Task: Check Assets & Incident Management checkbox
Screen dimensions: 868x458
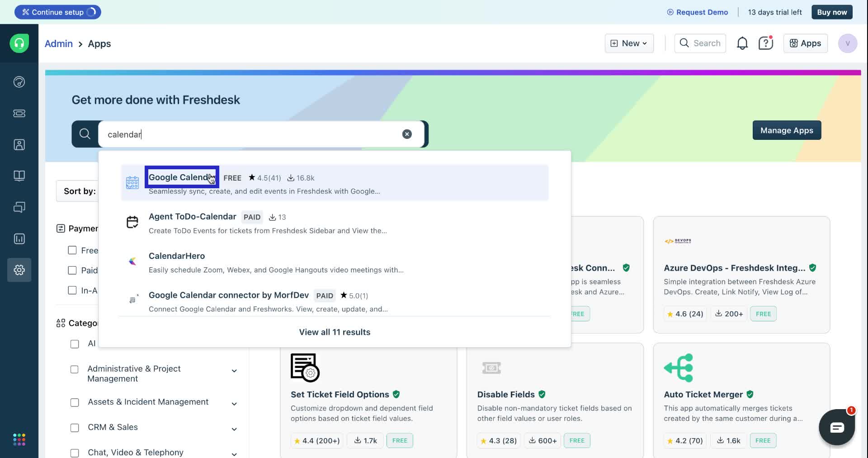Action: click(75, 402)
